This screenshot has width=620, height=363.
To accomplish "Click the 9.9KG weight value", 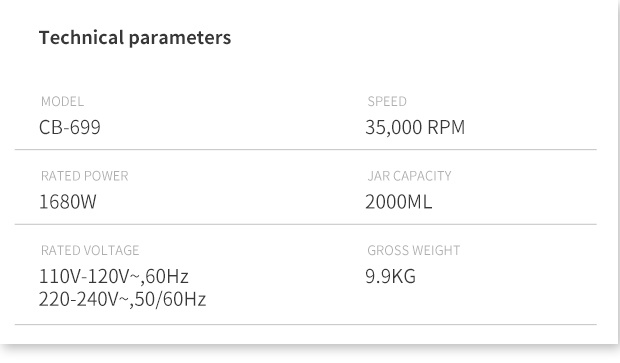I will click(390, 276).
